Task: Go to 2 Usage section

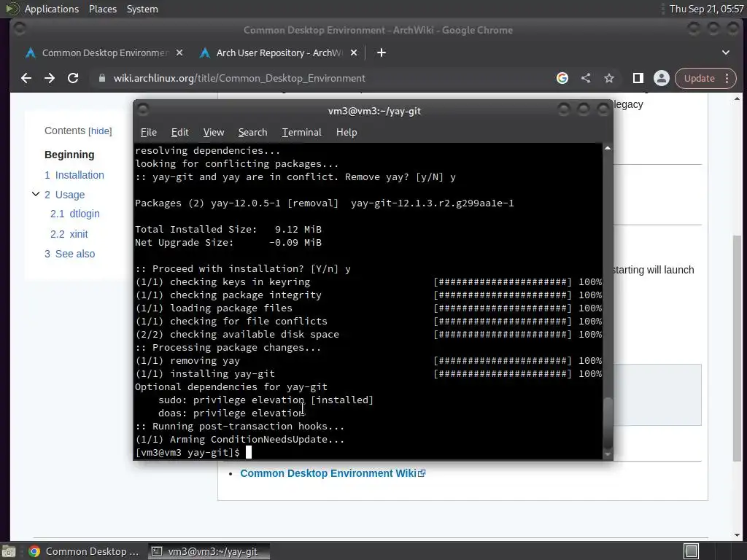Action: coord(65,195)
